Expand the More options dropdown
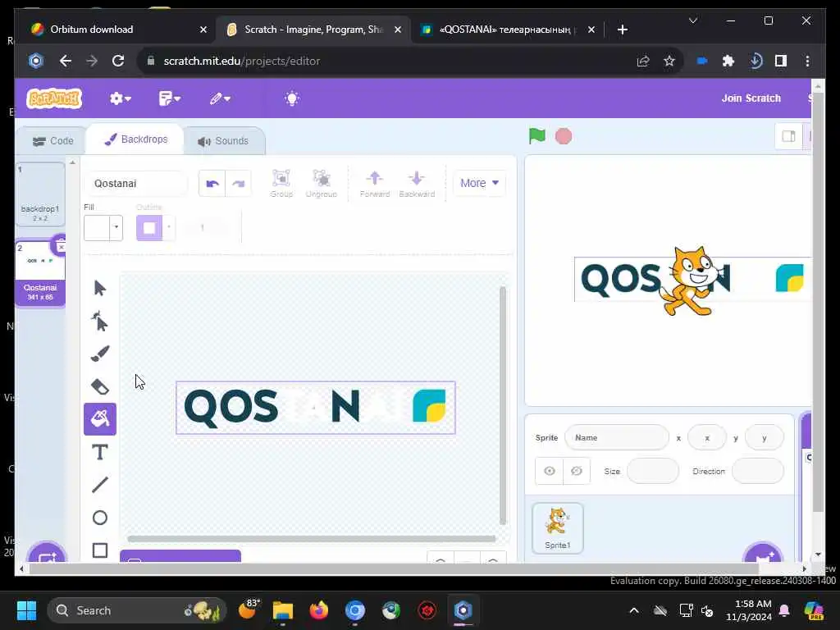 pyautogui.click(x=479, y=183)
